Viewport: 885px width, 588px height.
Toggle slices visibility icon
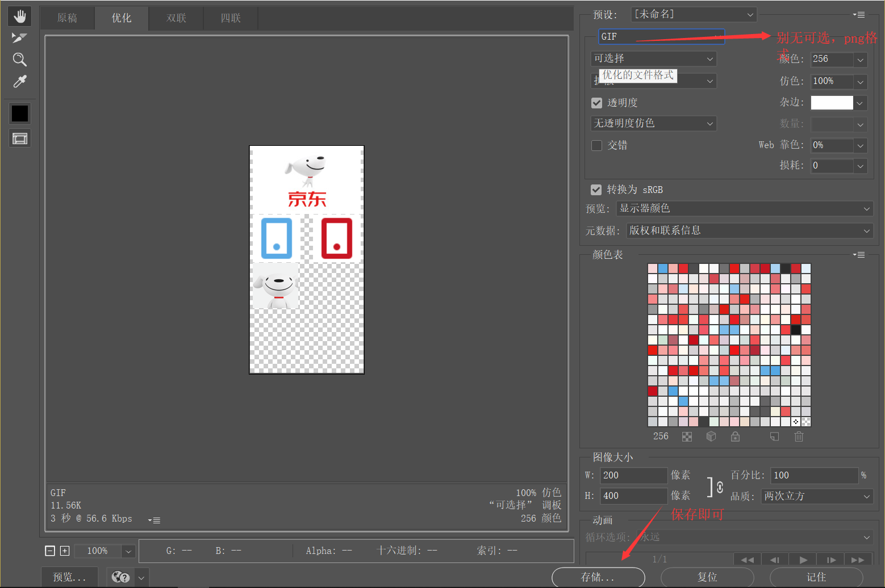click(x=20, y=138)
